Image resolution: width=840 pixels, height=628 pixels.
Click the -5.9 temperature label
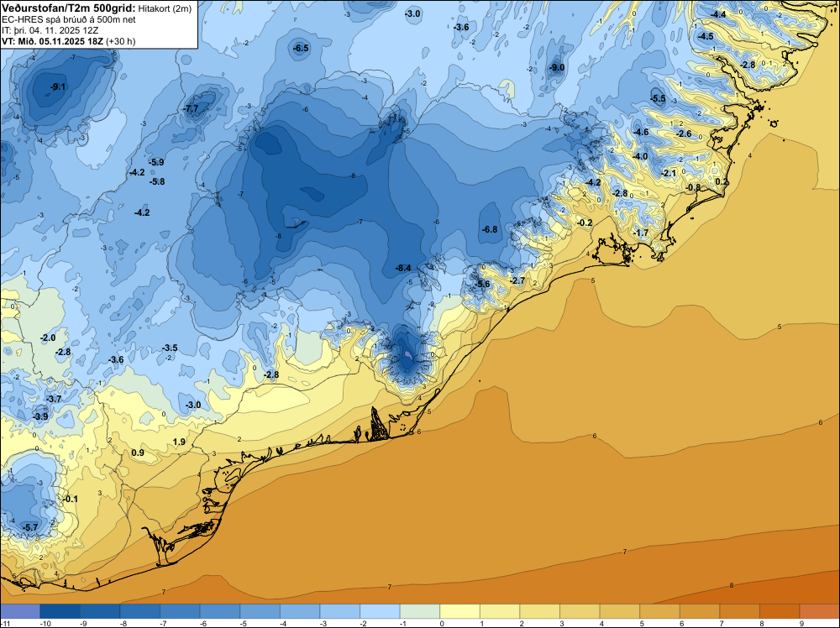[156, 162]
